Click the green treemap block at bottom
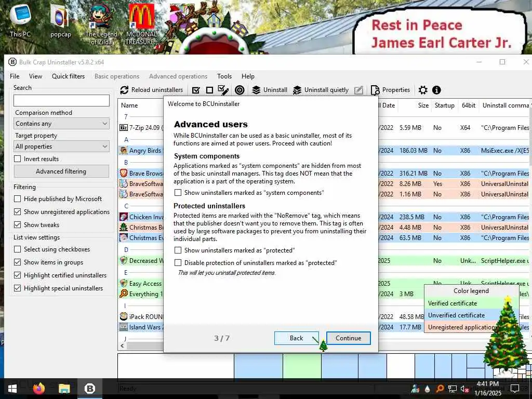532x399 pixels. click(x=302, y=366)
